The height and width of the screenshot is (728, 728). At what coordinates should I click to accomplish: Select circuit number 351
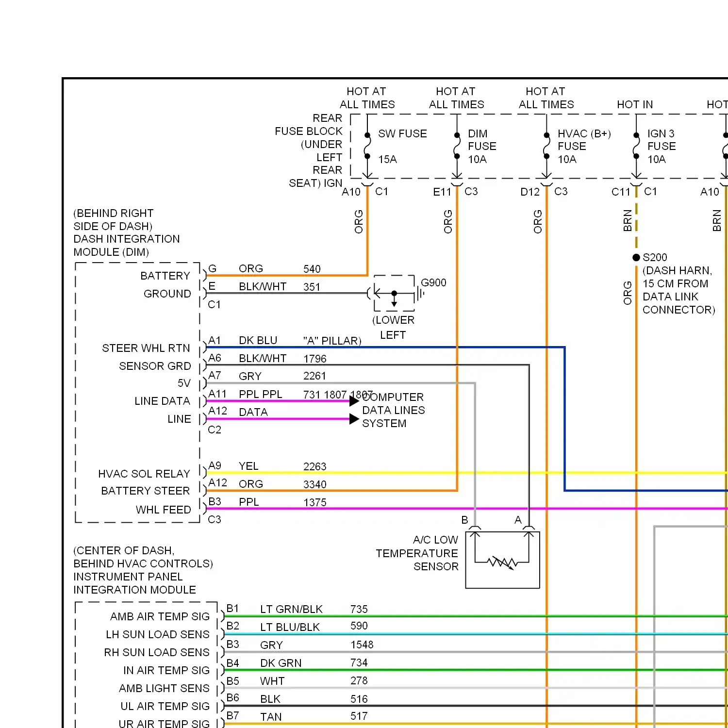312,287
